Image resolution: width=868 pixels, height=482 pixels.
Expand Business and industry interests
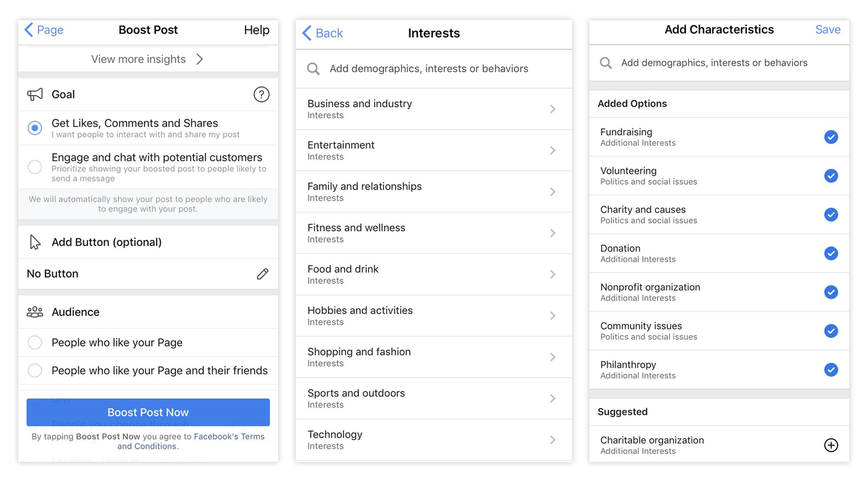pos(433,109)
